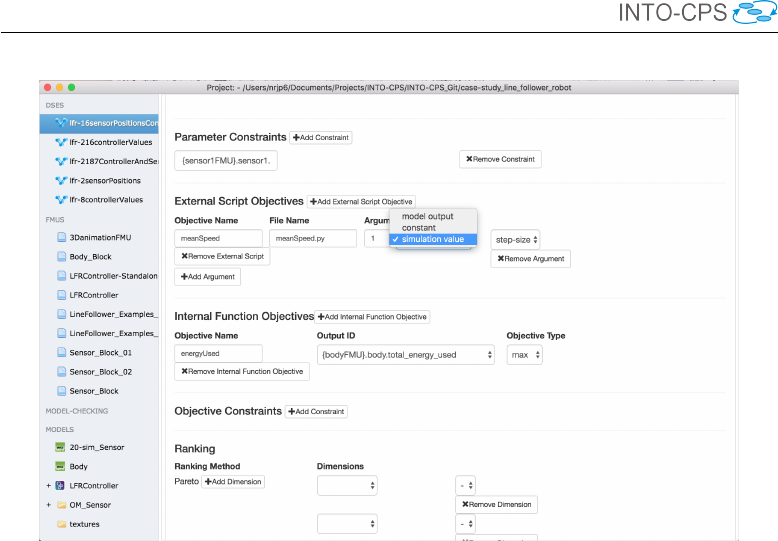This screenshot has height=541, width=778.
Task: Open the Output ID dropdown
Action: click(406, 354)
